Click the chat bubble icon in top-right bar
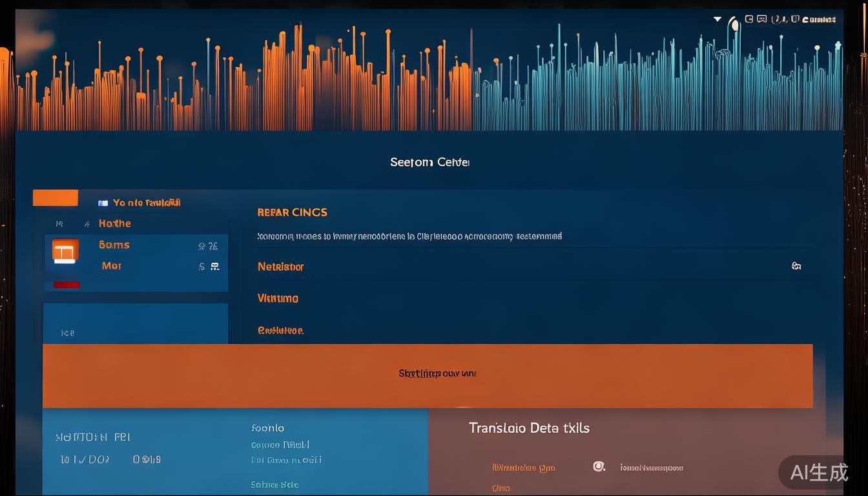Viewport: 868px width, 496px height. tap(762, 19)
